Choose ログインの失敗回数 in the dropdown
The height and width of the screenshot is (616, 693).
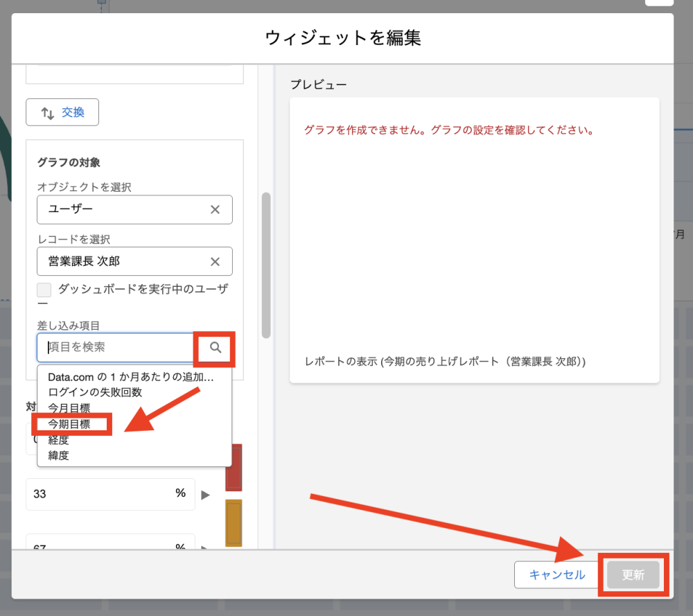tap(95, 392)
